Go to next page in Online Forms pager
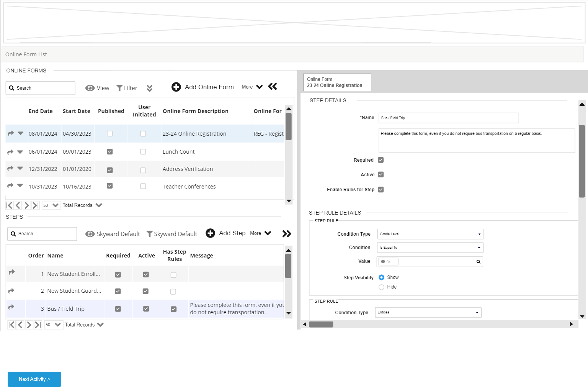The height and width of the screenshot is (387, 588). pos(27,205)
